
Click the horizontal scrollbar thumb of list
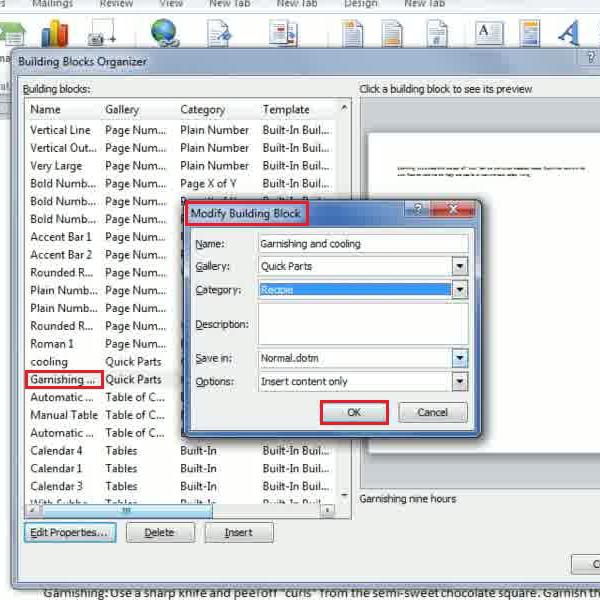[x=127, y=510]
